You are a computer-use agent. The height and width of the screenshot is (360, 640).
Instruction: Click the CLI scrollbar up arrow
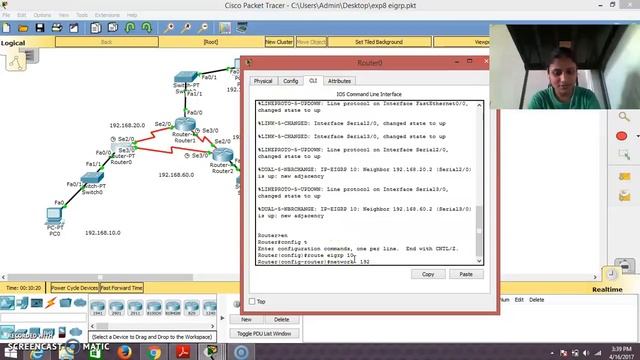[479, 105]
